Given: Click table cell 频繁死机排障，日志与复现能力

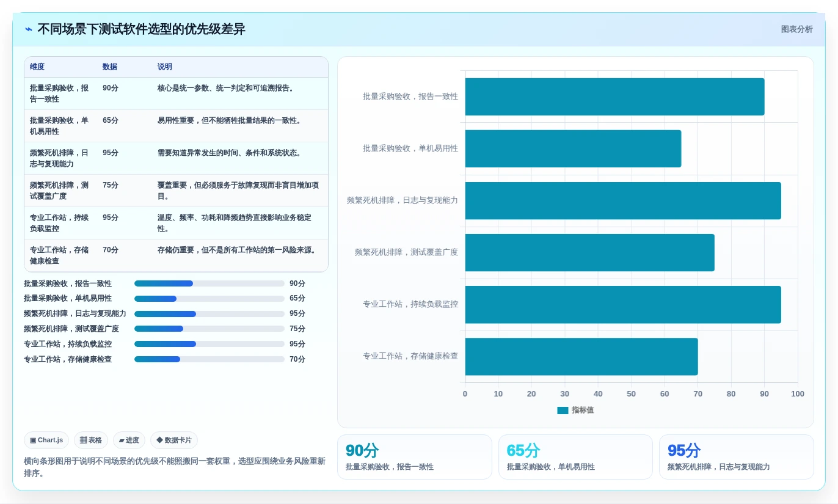Looking at the screenshot, I should pyautogui.click(x=60, y=158).
